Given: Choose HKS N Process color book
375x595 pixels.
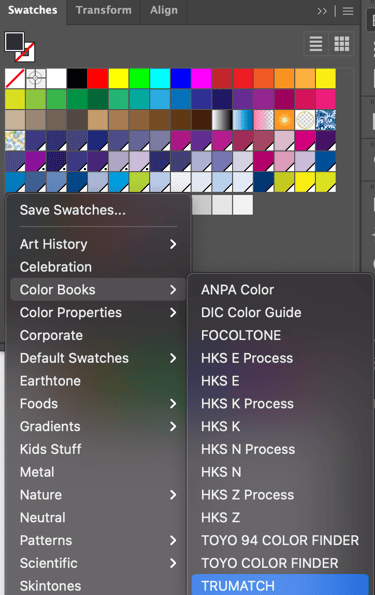Looking at the screenshot, I should tap(280, 449).
